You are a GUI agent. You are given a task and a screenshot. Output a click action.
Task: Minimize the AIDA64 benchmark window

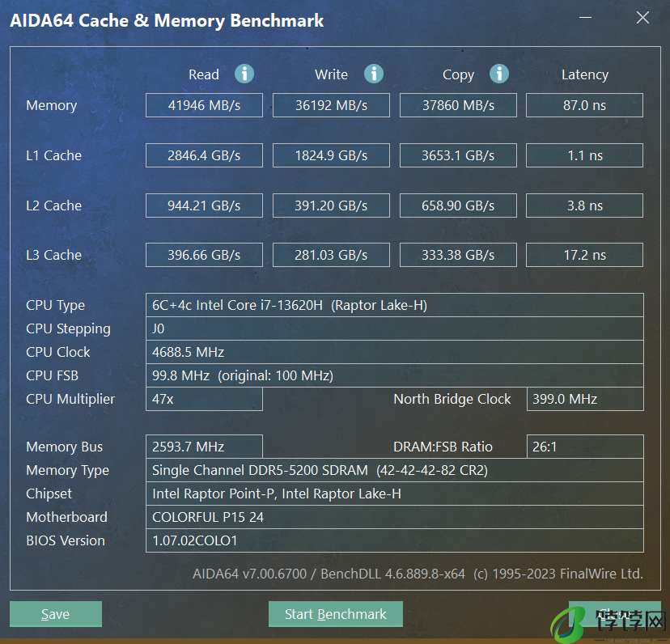[585, 18]
